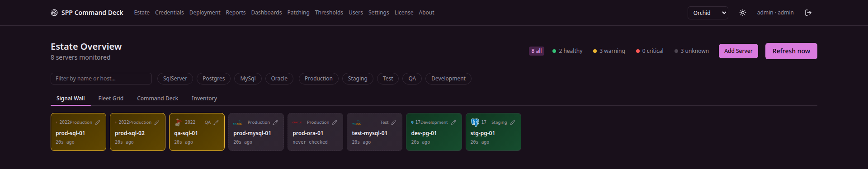Open the Orchid theme dropdown
Screen dimensions: 868x169
(708, 13)
